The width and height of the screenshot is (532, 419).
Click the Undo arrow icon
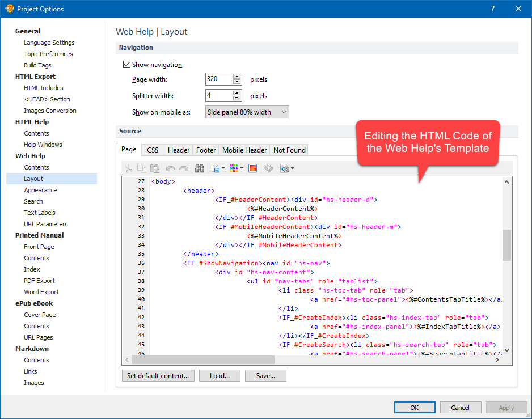click(171, 168)
